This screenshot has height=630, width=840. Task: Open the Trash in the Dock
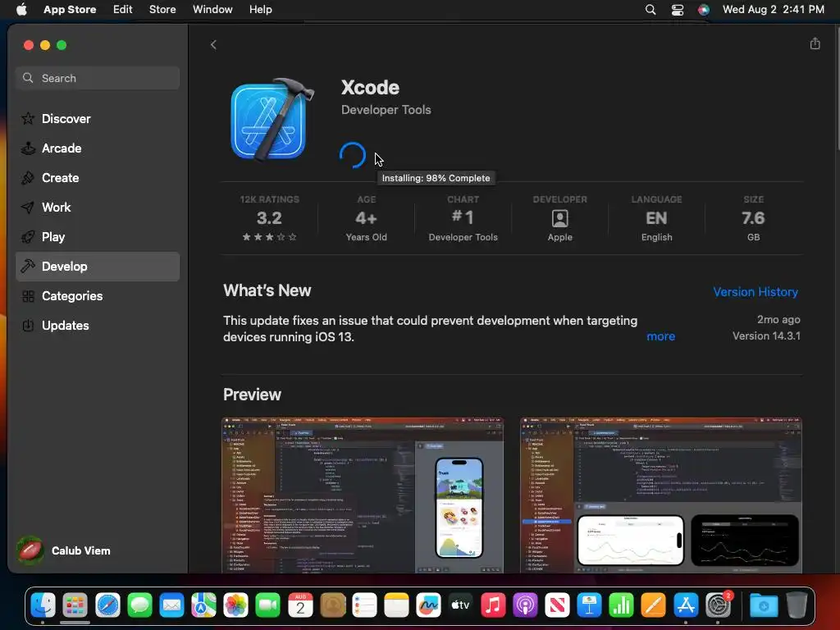(796, 605)
